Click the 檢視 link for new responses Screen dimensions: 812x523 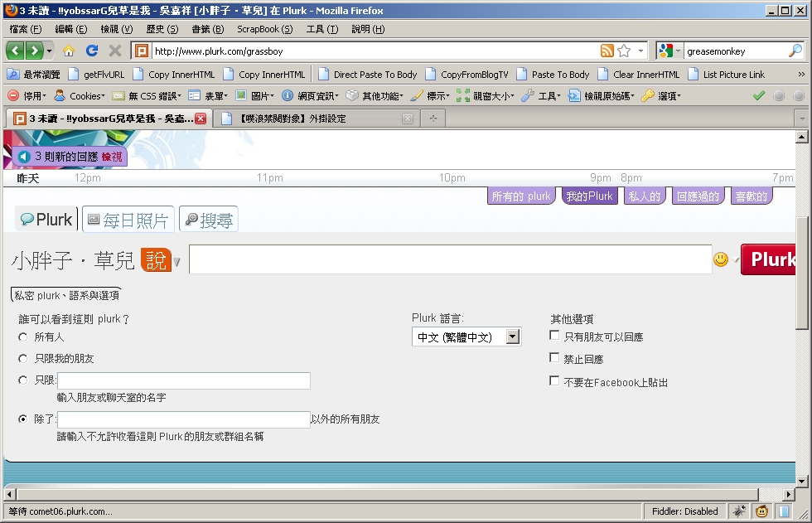(x=112, y=156)
